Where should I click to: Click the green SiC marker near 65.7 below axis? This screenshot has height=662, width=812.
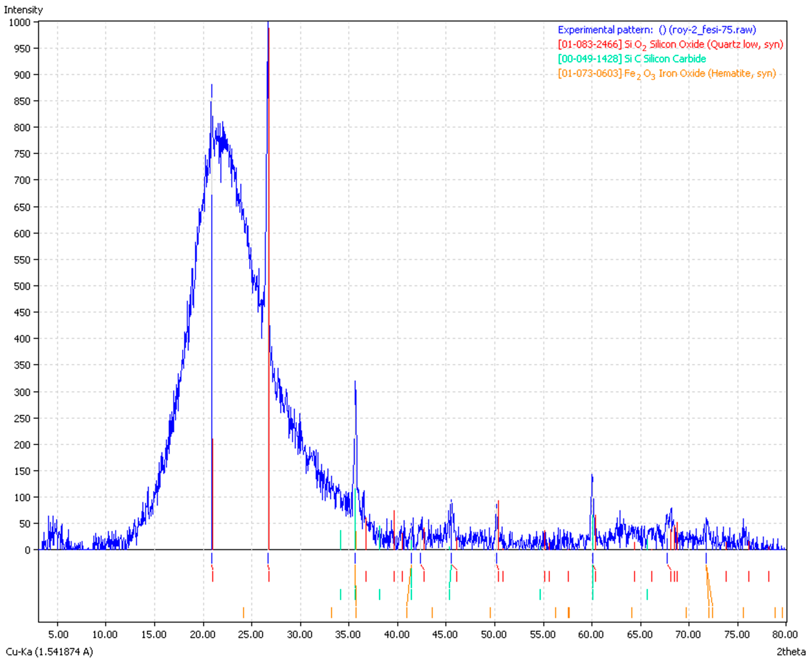coord(647,594)
